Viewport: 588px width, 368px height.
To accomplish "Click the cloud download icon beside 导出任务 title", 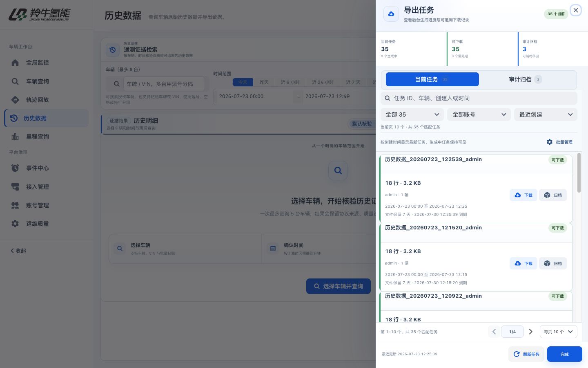I will click(391, 14).
